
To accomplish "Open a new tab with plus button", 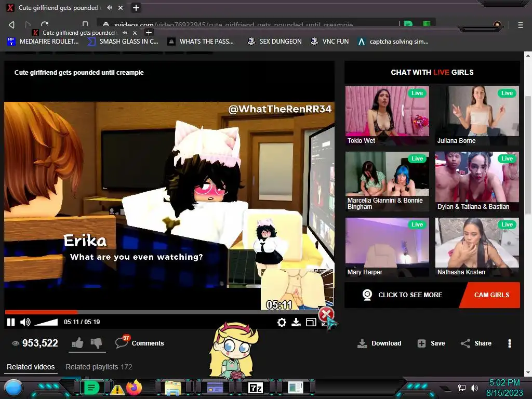I will point(136,8).
